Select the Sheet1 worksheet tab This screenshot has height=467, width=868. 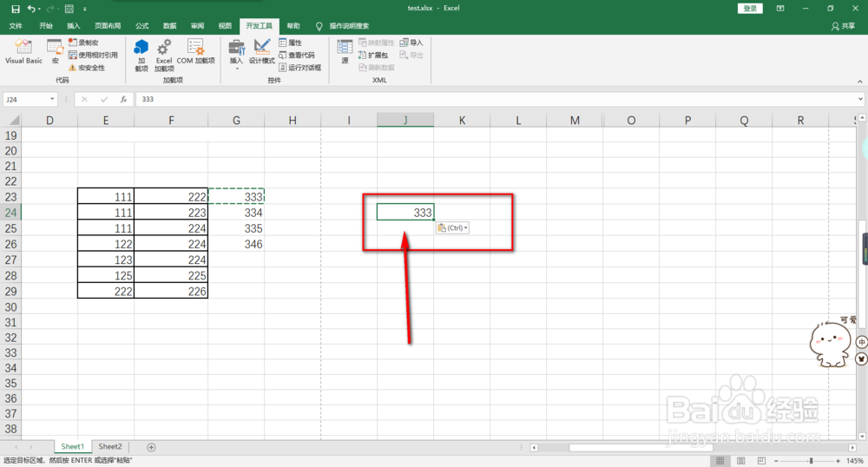coord(73,446)
